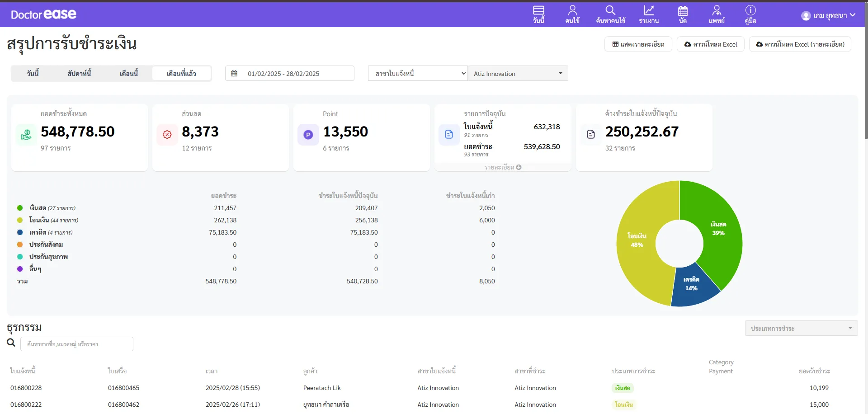This screenshot has width=868, height=414.
Task: Click the transaction search magnifier icon
Action: tap(11, 343)
